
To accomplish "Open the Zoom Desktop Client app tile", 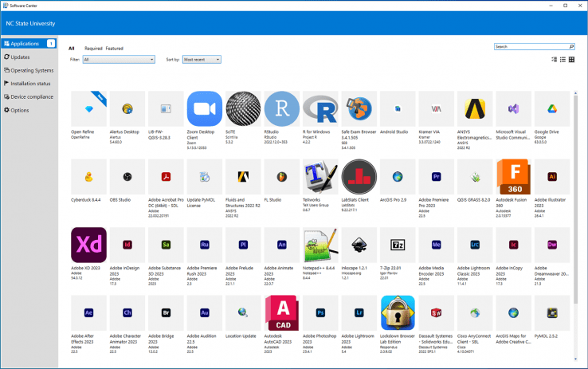I will point(205,108).
